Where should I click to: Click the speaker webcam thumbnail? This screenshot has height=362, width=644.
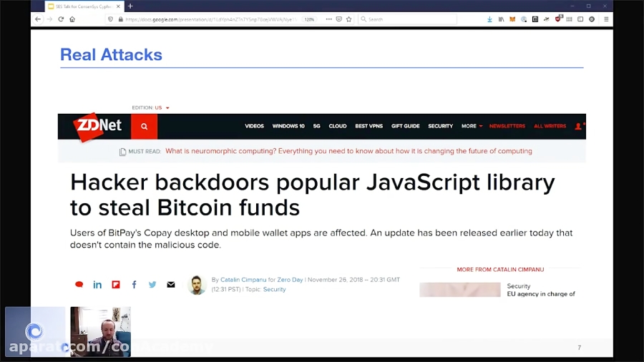point(101,331)
